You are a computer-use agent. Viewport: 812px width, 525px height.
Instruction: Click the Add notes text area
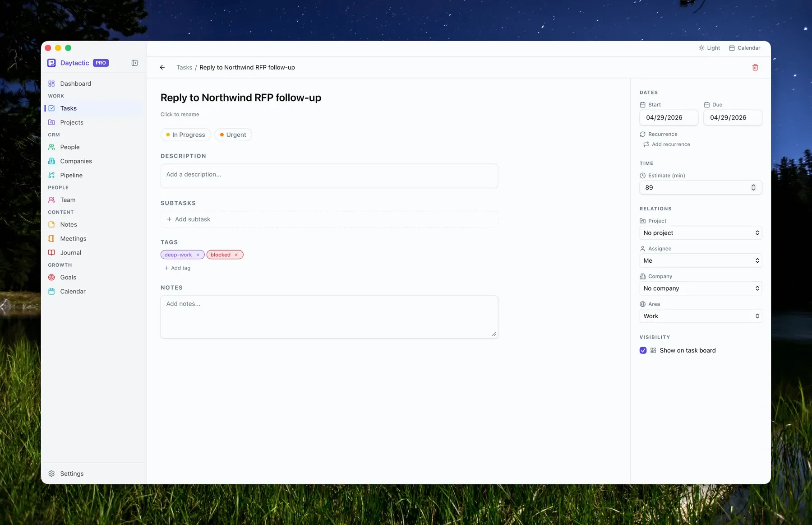(329, 317)
